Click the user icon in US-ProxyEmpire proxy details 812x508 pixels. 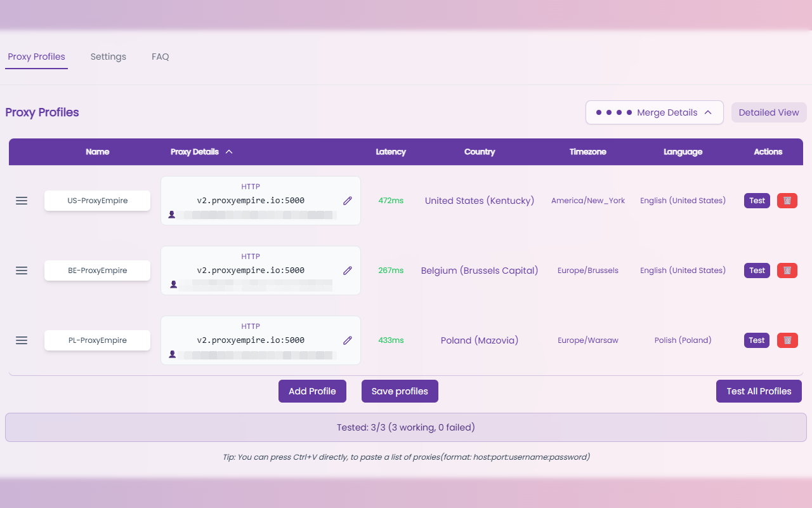click(x=172, y=215)
